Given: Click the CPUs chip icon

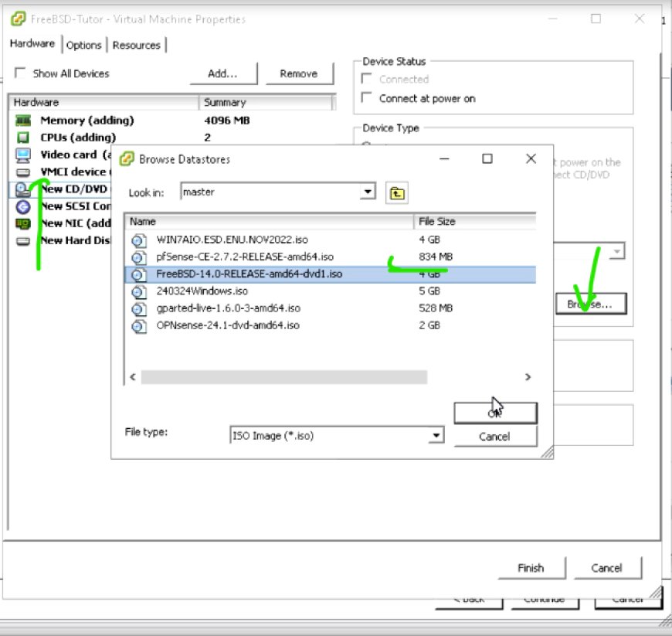Looking at the screenshot, I should (x=23, y=138).
